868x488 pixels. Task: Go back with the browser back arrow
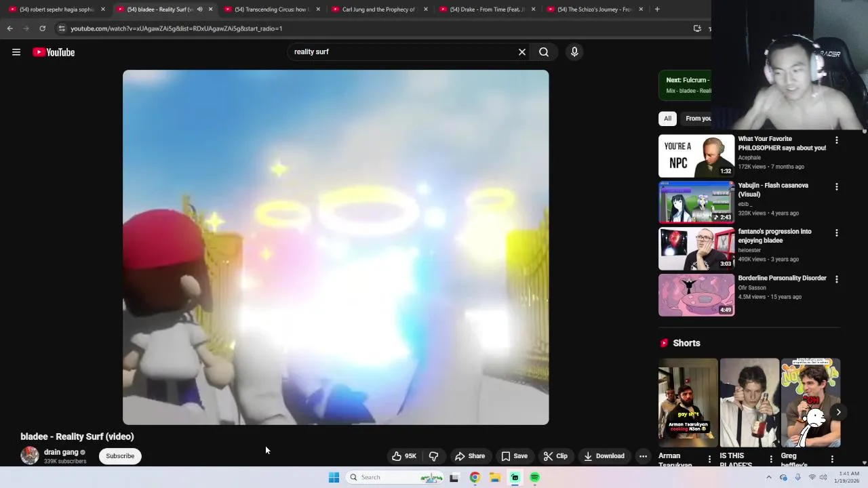pyautogui.click(x=9, y=28)
